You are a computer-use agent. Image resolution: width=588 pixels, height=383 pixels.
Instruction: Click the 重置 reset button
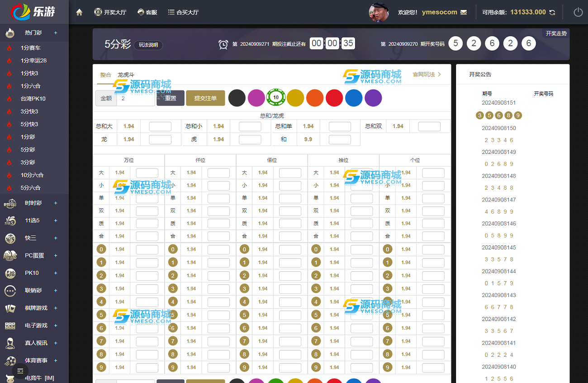point(171,98)
